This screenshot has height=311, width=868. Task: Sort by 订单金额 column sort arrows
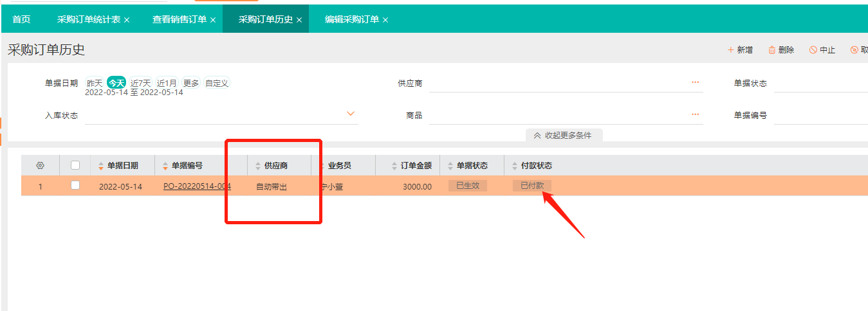click(394, 166)
